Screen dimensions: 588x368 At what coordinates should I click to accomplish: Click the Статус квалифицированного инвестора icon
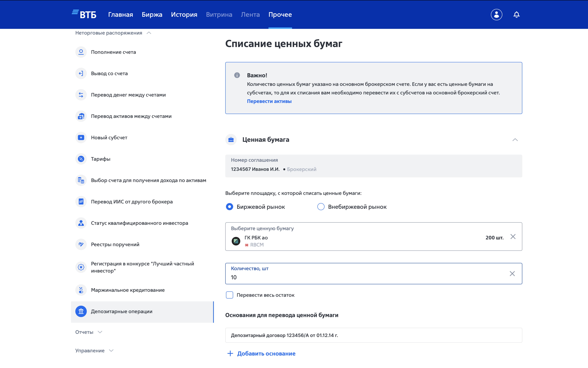click(81, 223)
